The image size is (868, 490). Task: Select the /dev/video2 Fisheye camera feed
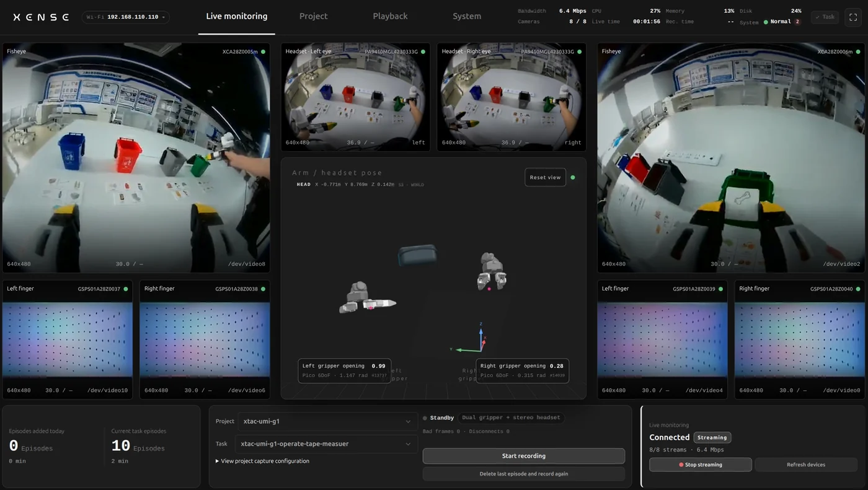731,158
